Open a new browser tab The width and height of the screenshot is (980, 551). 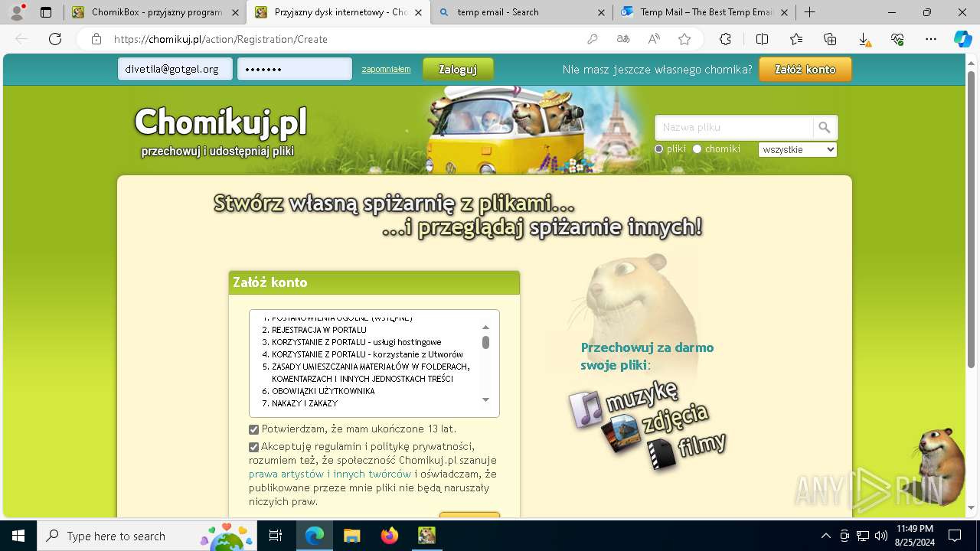click(809, 12)
